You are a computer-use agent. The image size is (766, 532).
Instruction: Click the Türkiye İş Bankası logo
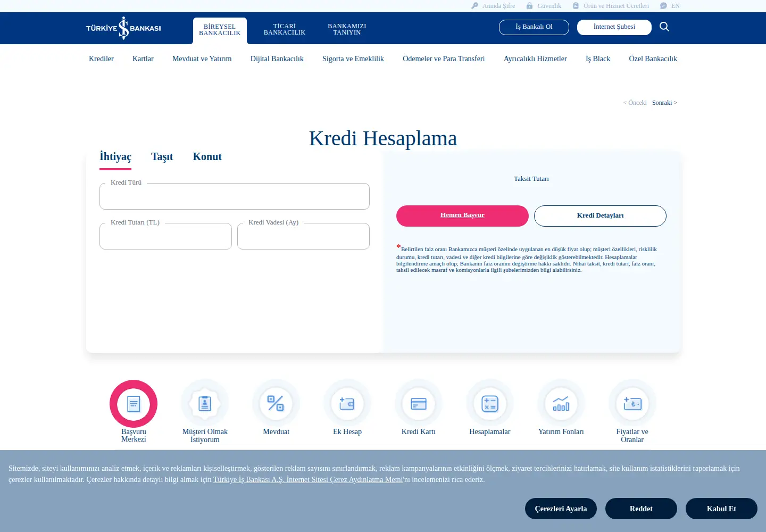123,28
